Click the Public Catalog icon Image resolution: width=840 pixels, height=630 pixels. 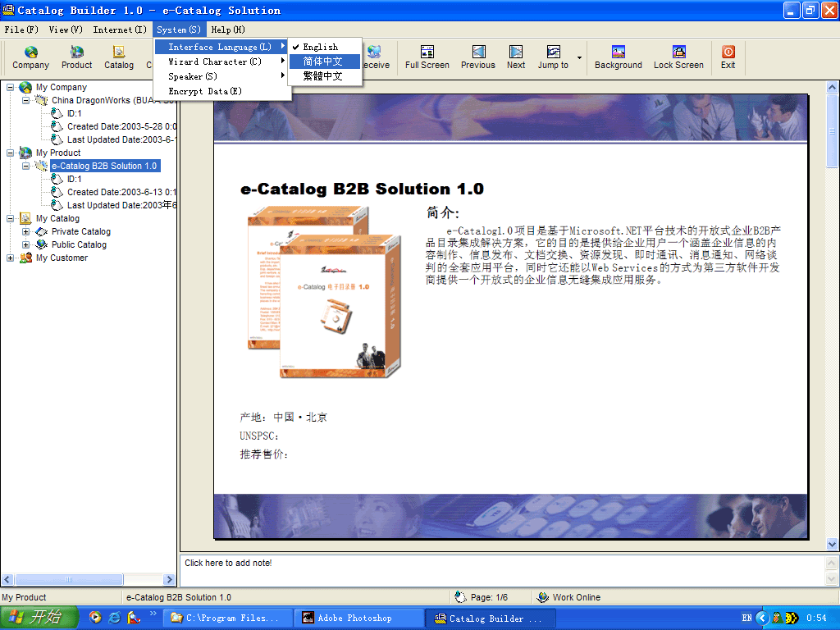tap(41, 244)
